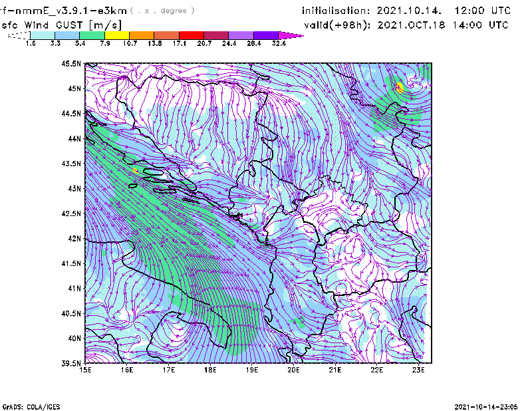
Task: Click the "19E" longitude label
Action: (252, 370)
